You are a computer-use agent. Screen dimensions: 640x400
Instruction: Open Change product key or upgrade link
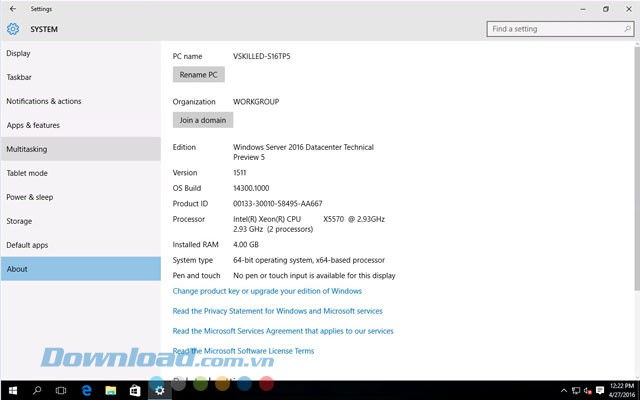coord(267,291)
